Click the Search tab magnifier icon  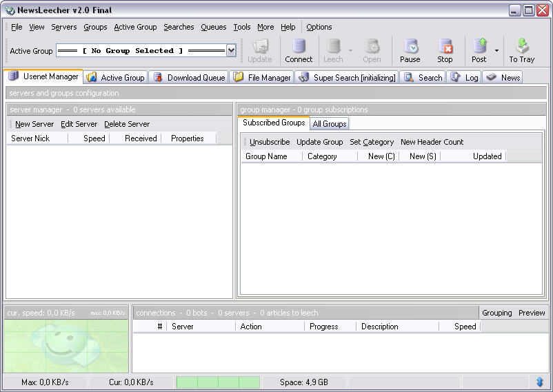[x=409, y=77]
